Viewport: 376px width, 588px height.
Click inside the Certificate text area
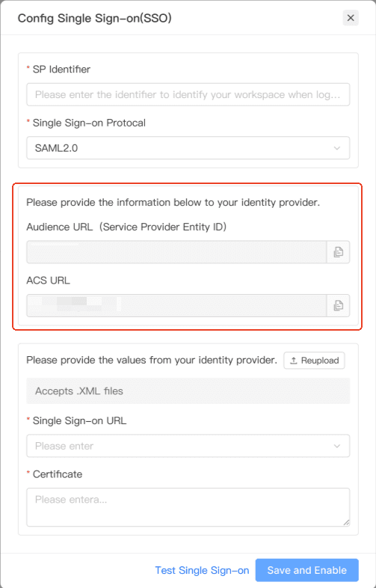click(188, 507)
